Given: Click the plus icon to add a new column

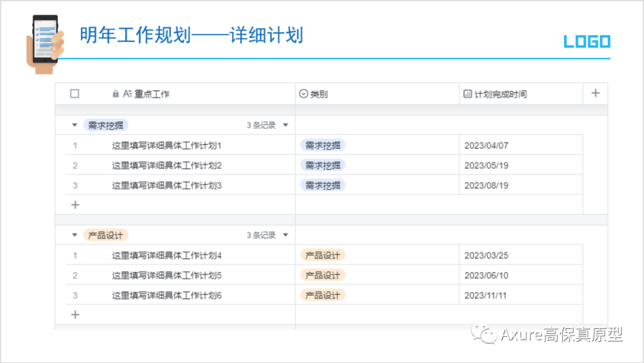Looking at the screenshot, I should click(x=595, y=93).
